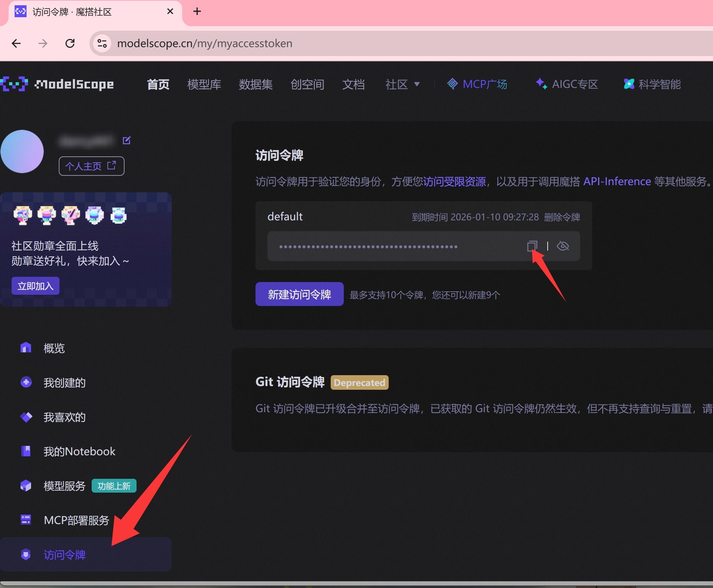Image resolution: width=713 pixels, height=588 pixels.
Task: Reload the page with refresh icon
Action: tap(70, 43)
